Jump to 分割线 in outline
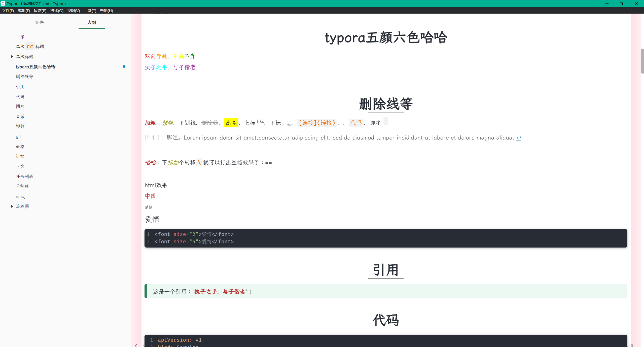The image size is (644, 347). pos(23,186)
